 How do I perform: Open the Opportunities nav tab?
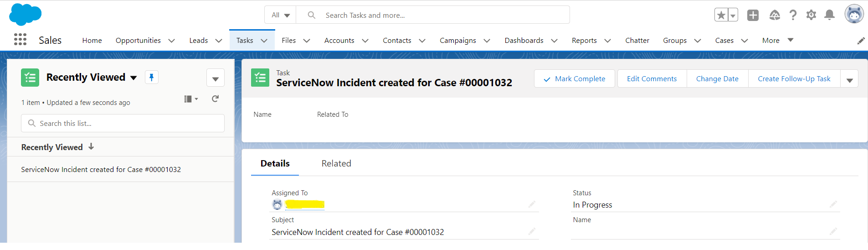coord(138,41)
